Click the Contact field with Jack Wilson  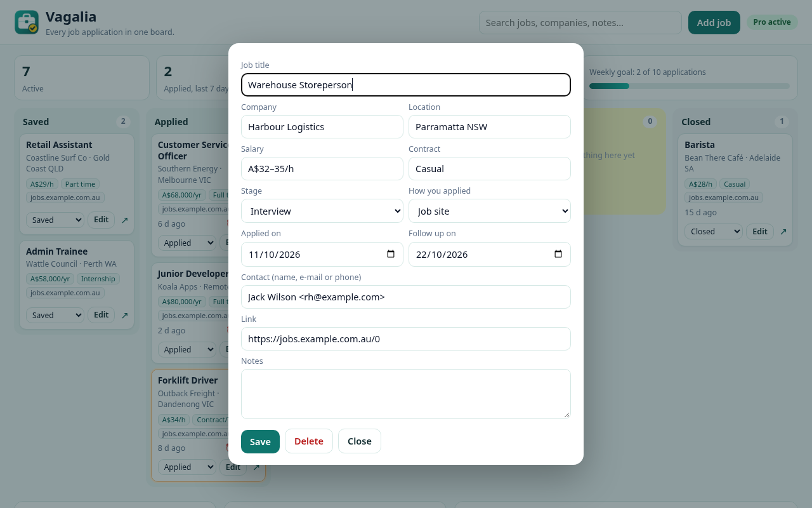point(406,297)
